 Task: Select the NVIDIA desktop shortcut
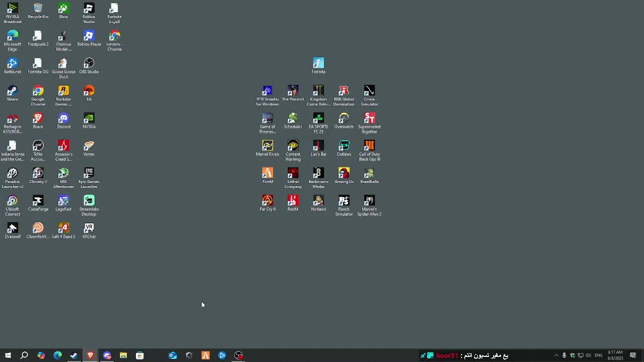[89, 121]
